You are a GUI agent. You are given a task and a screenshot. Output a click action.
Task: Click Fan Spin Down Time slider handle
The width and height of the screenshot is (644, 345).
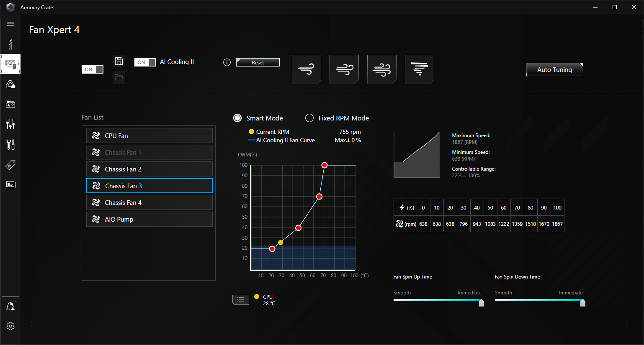click(583, 303)
